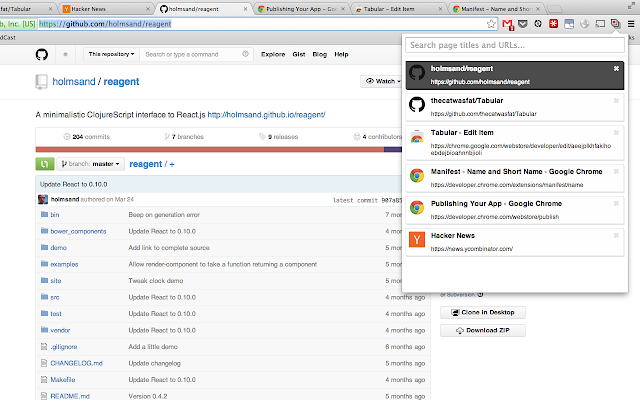This screenshot has width=640, height=400.
Task: Open the site folder
Action: (x=56, y=281)
